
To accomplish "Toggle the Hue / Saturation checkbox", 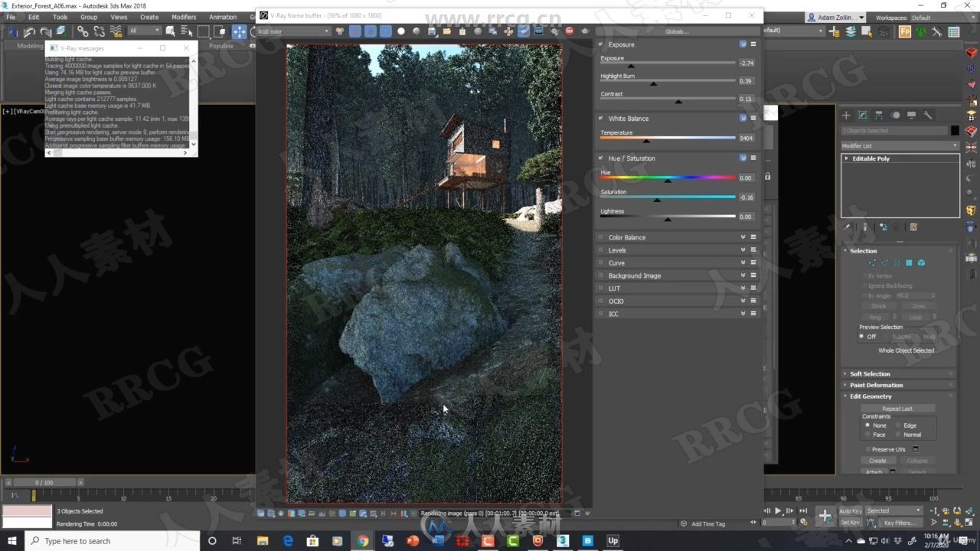I will (601, 158).
